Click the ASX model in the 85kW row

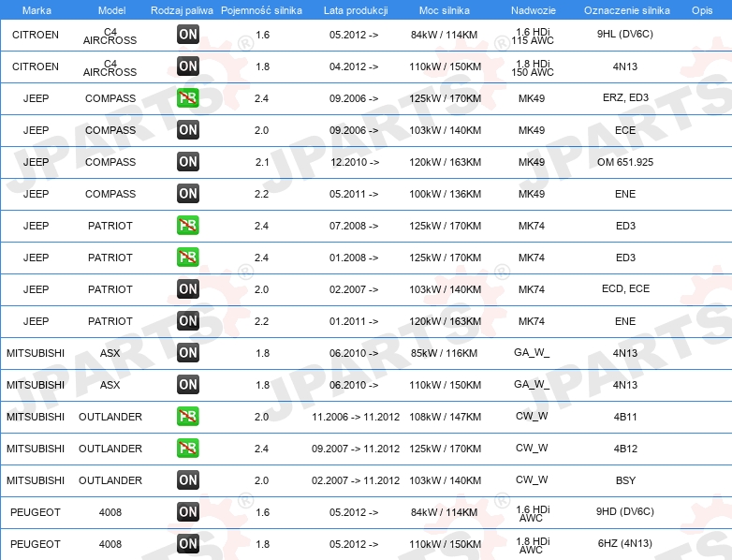point(110,353)
